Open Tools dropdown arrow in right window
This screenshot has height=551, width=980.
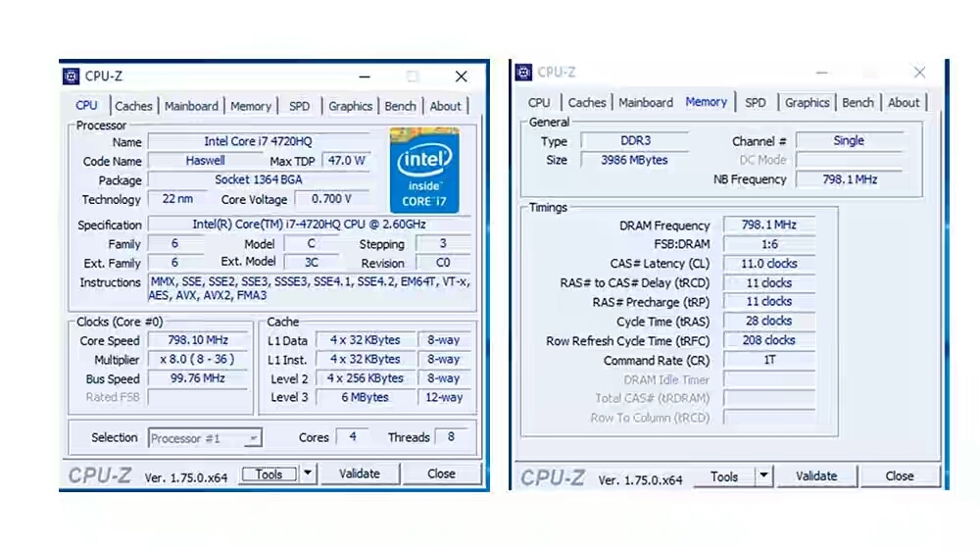(763, 476)
